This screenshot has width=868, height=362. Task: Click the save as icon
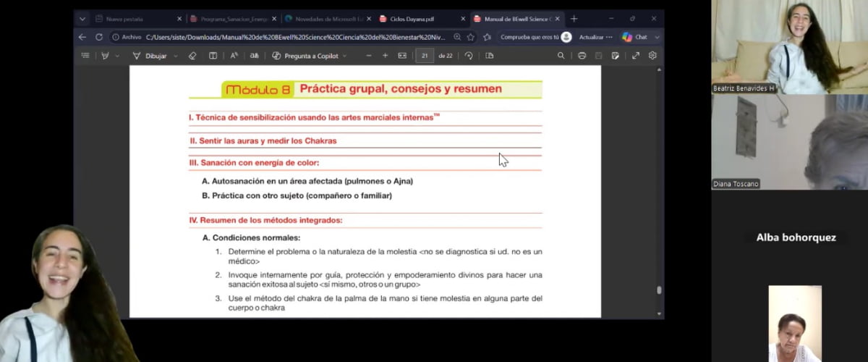616,56
